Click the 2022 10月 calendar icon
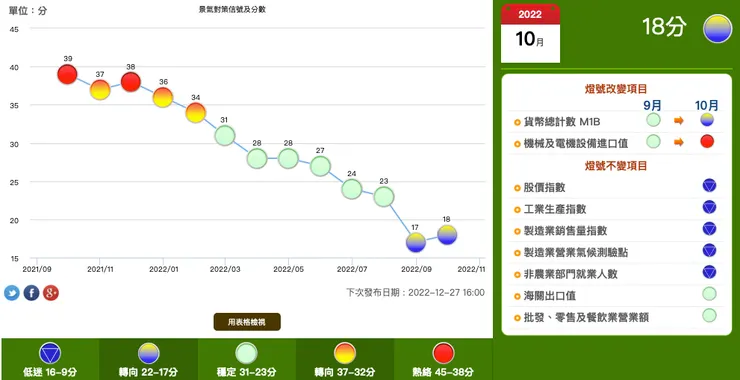 coord(530,34)
